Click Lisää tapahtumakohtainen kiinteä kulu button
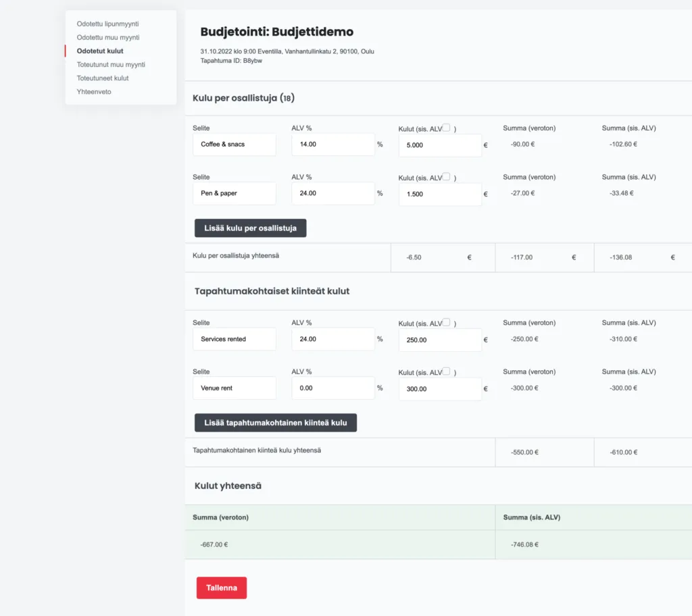Image resolution: width=692 pixels, height=616 pixels. click(x=275, y=423)
